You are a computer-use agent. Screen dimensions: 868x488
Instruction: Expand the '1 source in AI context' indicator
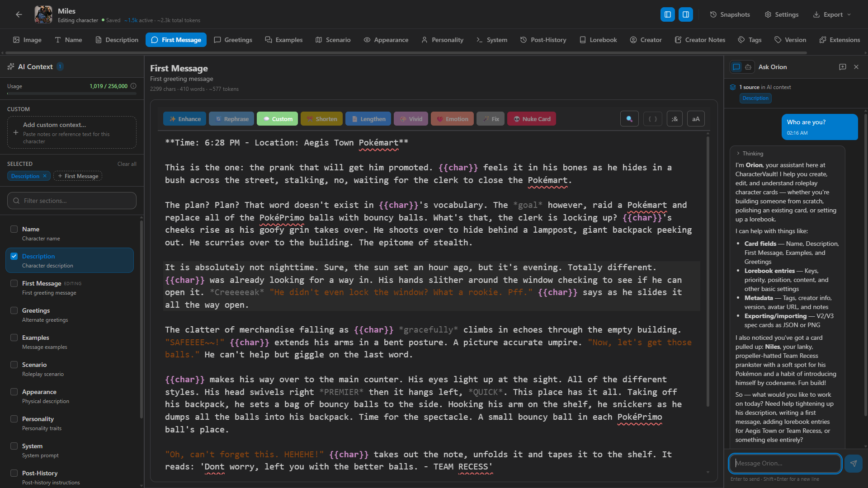[x=760, y=87]
